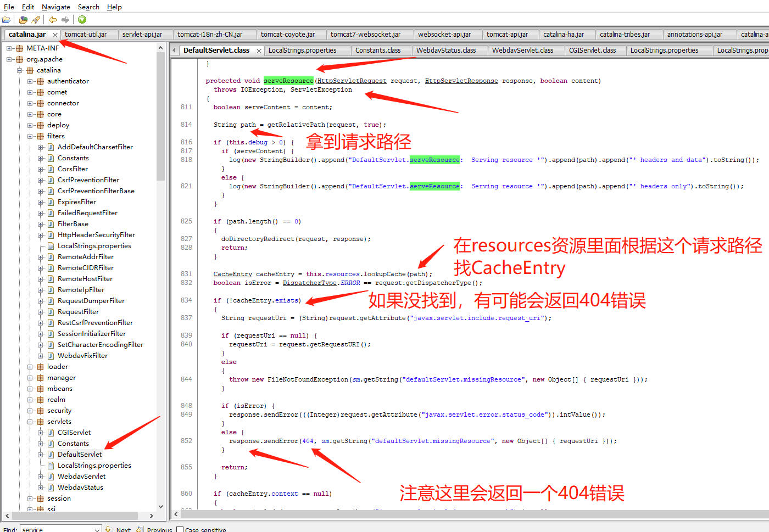Click the CGIServlet class icon
This screenshot has height=532, width=769.
click(51, 433)
